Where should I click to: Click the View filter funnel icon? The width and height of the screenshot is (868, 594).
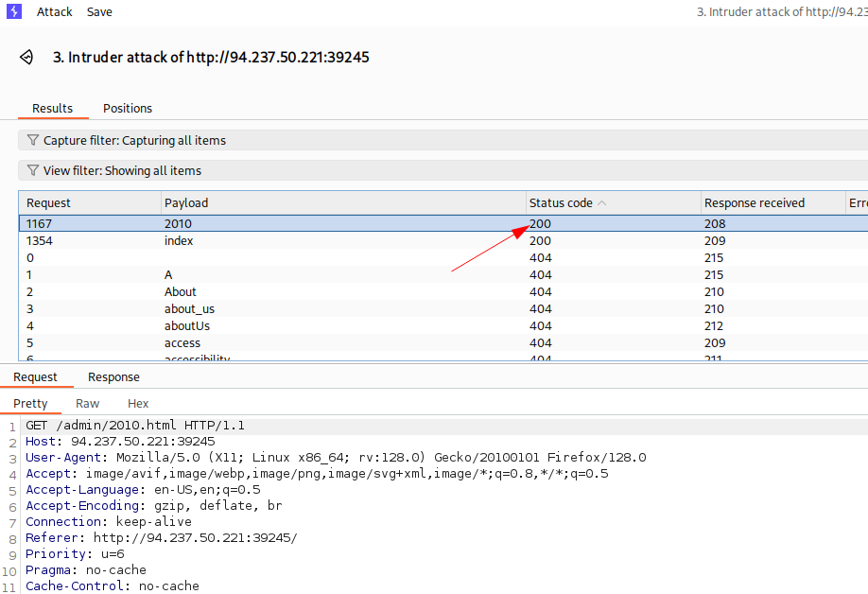(33, 171)
